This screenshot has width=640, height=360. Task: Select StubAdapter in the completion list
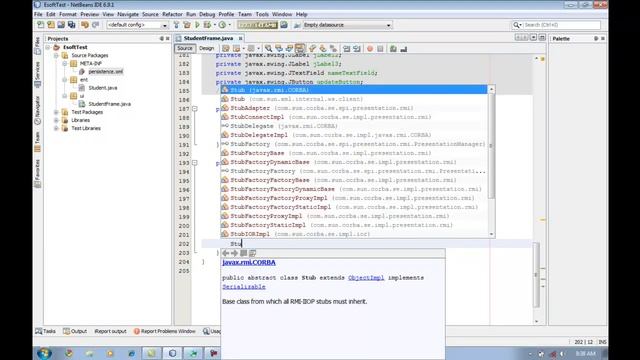(x=354, y=108)
